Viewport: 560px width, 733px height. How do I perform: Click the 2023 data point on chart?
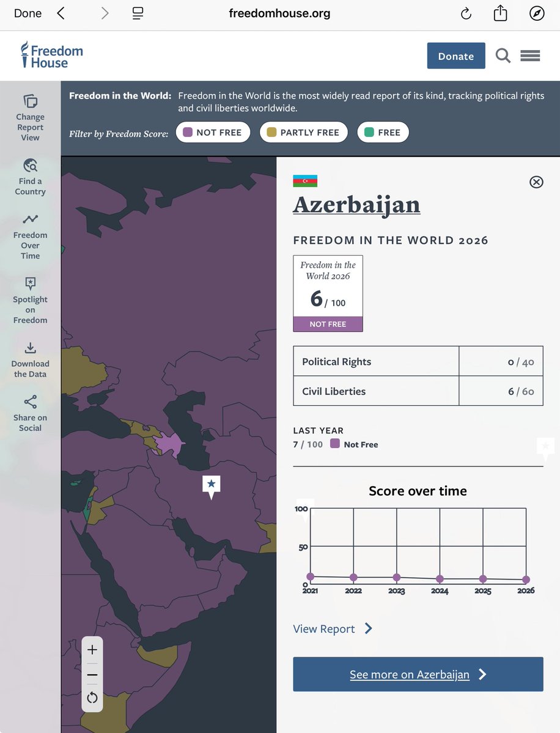click(x=396, y=577)
